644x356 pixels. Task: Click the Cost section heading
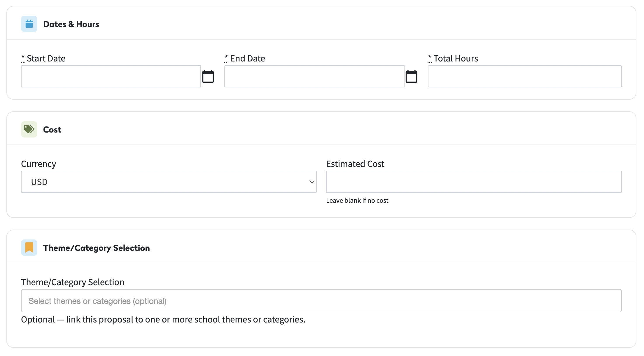pyautogui.click(x=52, y=130)
